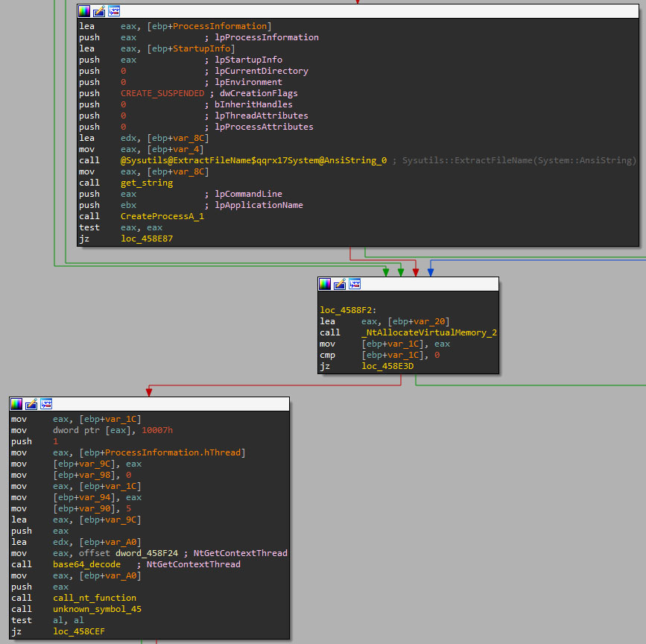Click the group nodes icon on the loc_4588F2 block
This screenshot has width=646, height=644.
point(355,284)
